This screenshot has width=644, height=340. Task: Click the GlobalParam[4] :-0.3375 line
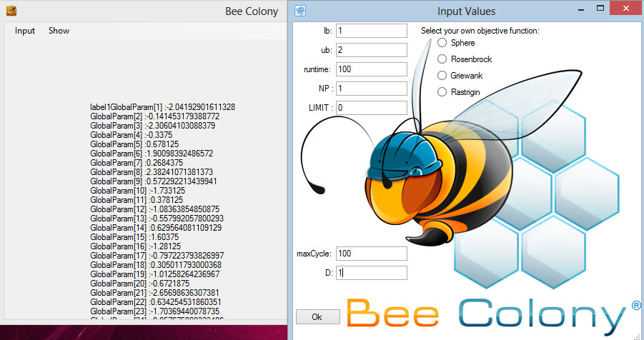point(132,135)
